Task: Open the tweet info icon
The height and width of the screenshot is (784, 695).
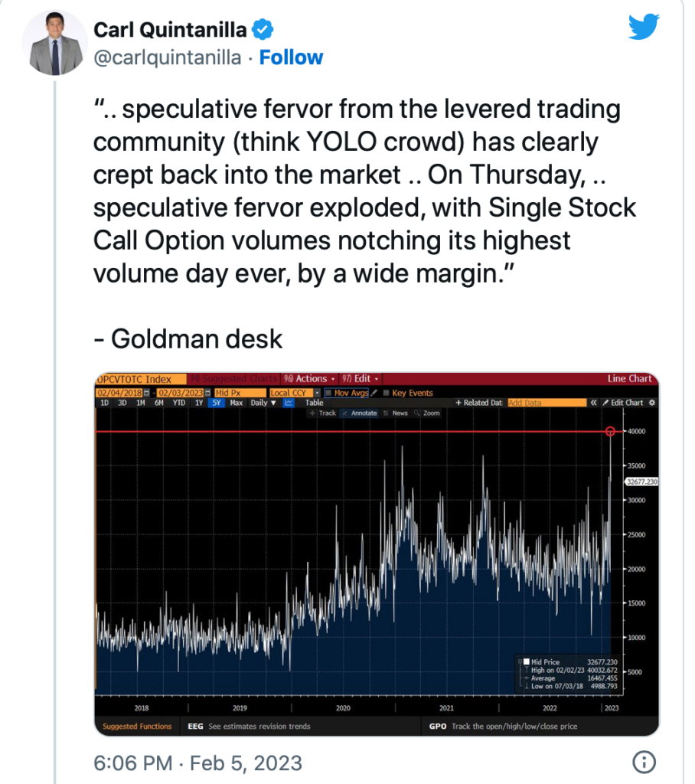Action: (x=644, y=762)
